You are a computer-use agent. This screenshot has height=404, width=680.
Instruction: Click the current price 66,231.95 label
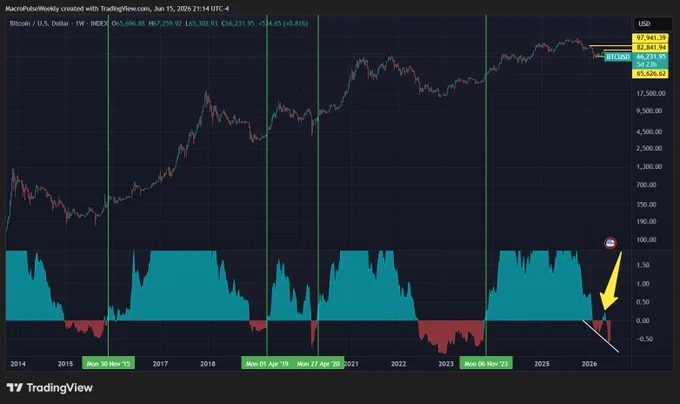[651, 57]
